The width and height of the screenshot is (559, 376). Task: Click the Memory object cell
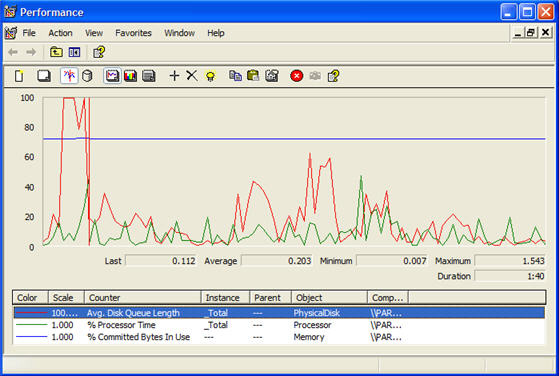309,337
